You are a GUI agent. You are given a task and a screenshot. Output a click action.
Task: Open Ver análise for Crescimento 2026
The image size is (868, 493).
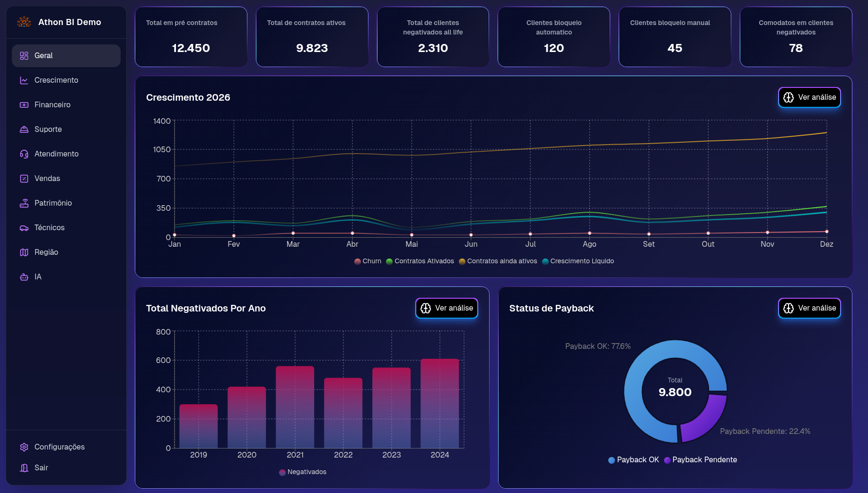pyautogui.click(x=809, y=97)
